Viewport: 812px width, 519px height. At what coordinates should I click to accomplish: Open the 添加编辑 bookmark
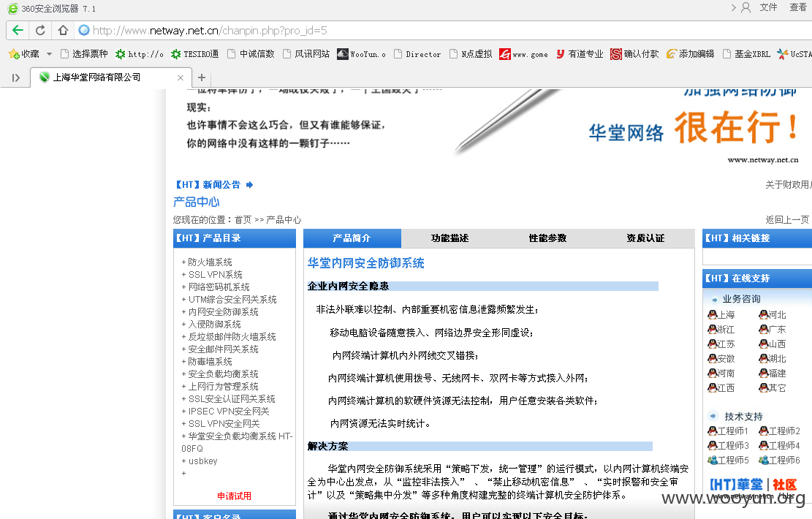[x=690, y=54]
